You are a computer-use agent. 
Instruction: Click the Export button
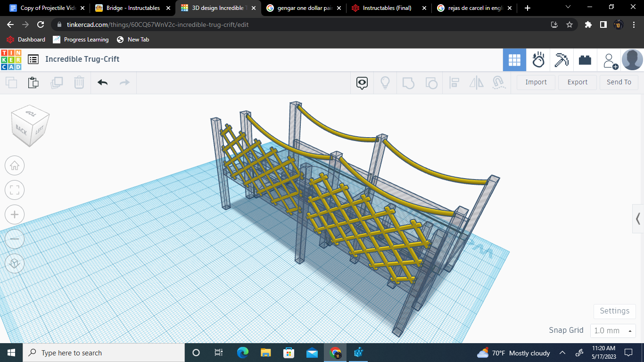(577, 82)
